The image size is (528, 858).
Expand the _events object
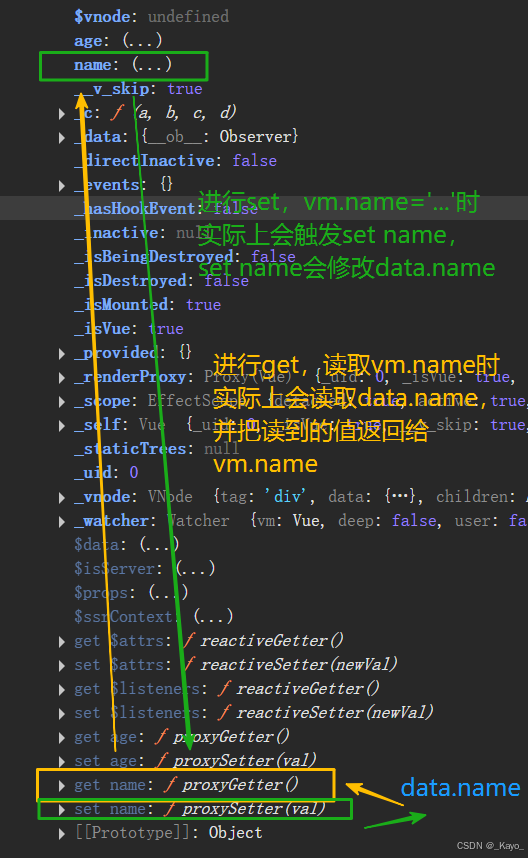pyautogui.click(x=62, y=186)
